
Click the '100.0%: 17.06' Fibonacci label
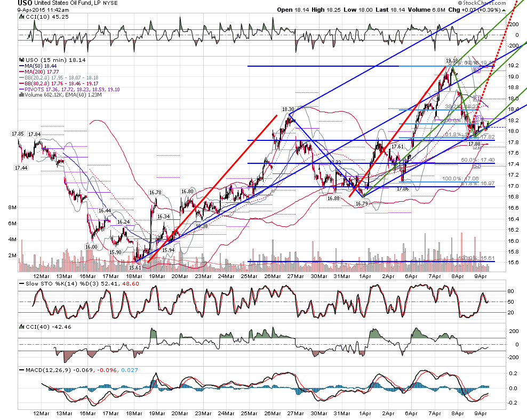[x=460, y=179]
